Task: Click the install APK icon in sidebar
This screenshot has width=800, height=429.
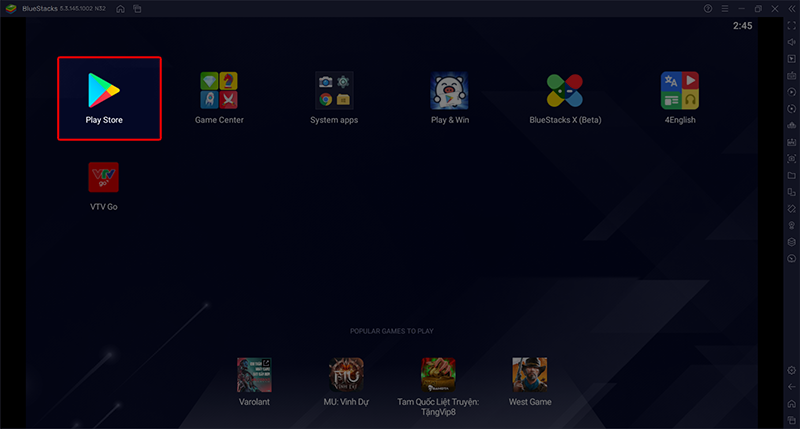Action: click(792, 142)
